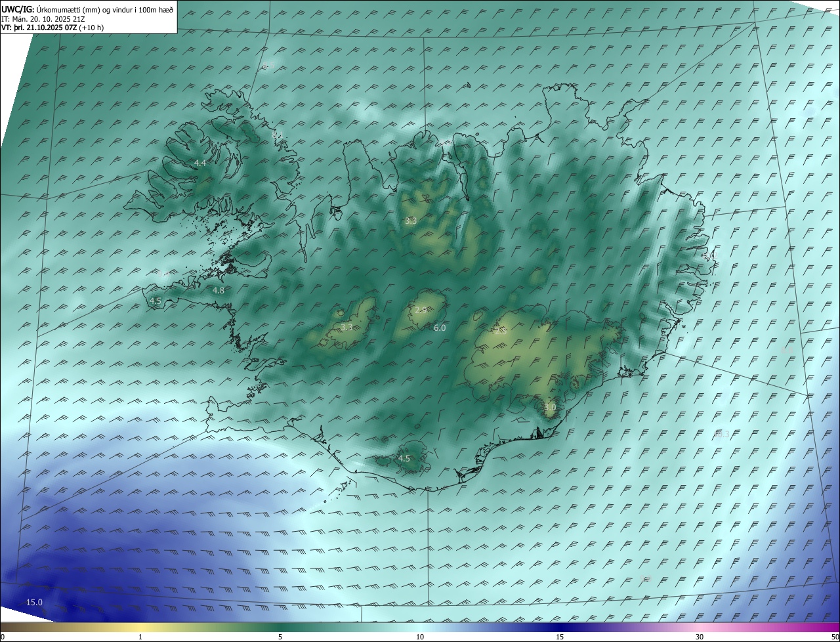Screen dimensions: 840x642
Task: Click the color scale tick labeled 10
Action: coord(420,637)
